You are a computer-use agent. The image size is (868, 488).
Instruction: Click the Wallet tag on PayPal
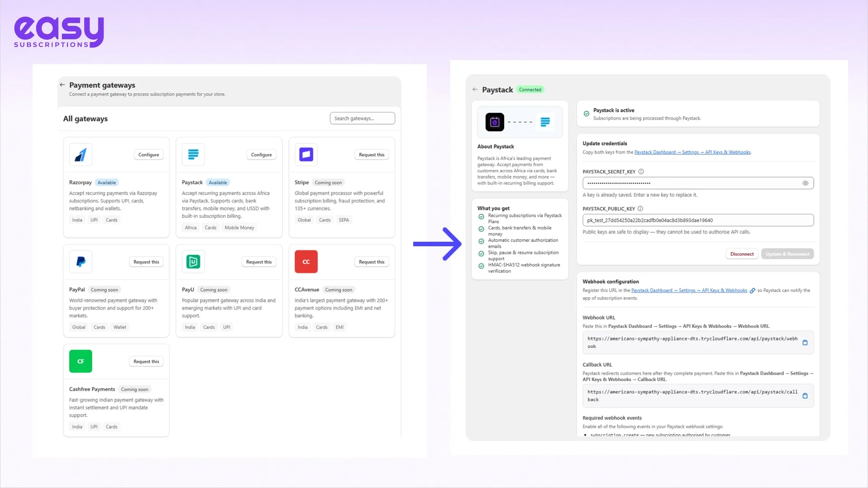point(120,327)
